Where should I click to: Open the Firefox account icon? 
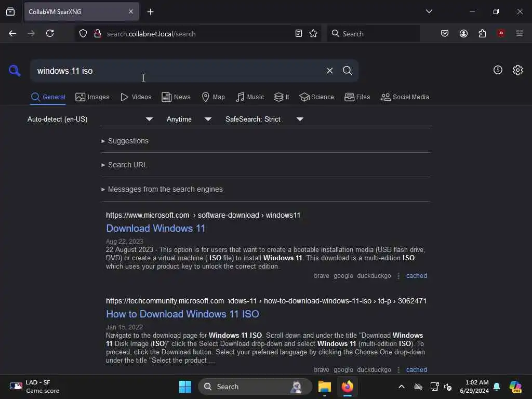click(x=463, y=33)
